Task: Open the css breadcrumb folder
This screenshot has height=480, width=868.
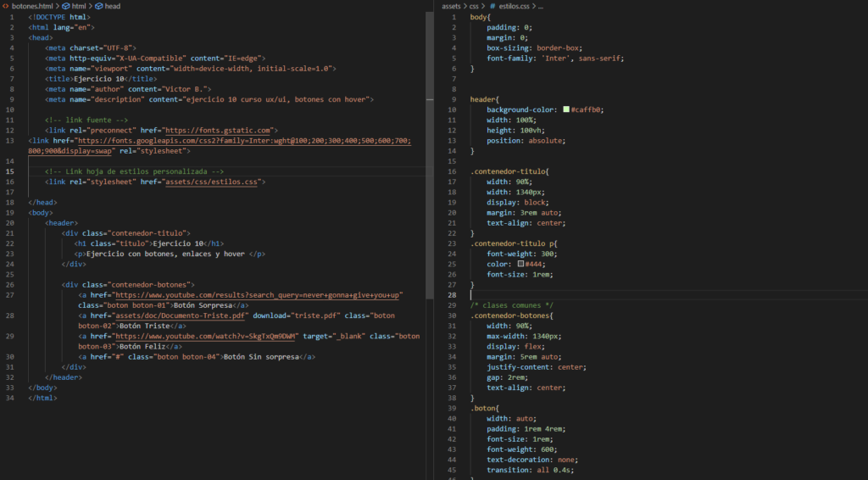Action: [x=474, y=6]
